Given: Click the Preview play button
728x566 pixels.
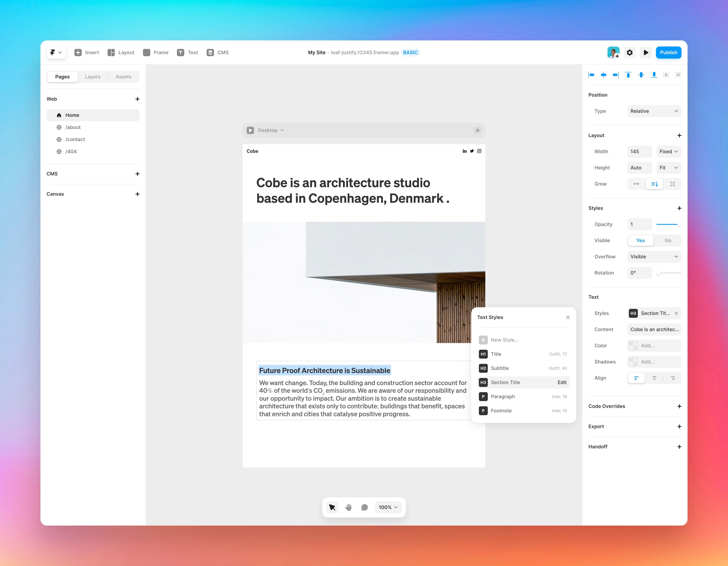Looking at the screenshot, I should pos(646,52).
